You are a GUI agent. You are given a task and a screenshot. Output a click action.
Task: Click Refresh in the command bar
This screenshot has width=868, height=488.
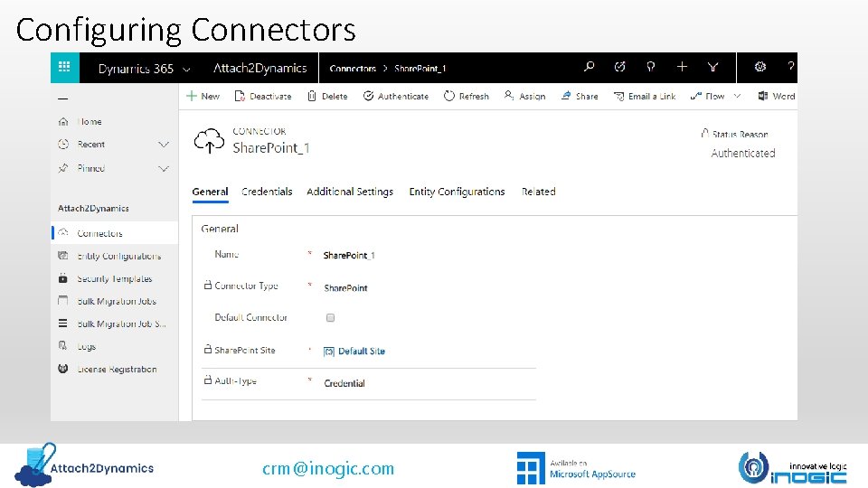point(467,96)
